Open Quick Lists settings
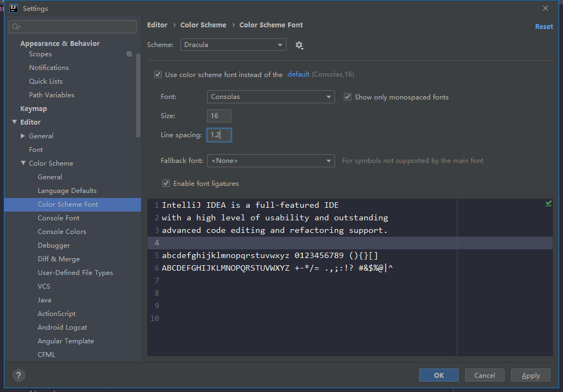The image size is (563, 392). 46,81
